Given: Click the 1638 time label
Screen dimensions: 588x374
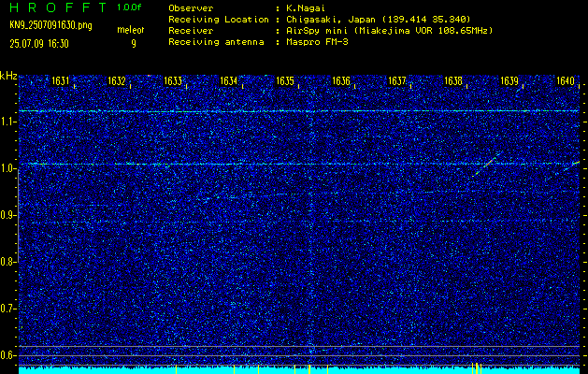Looking at the screenshot, I should [453, 81].
